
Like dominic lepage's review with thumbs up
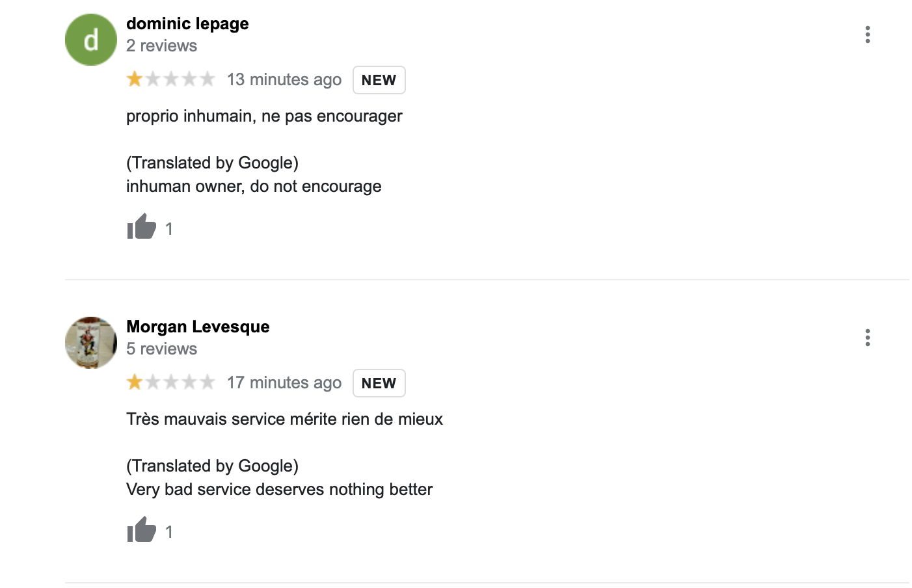141,227
